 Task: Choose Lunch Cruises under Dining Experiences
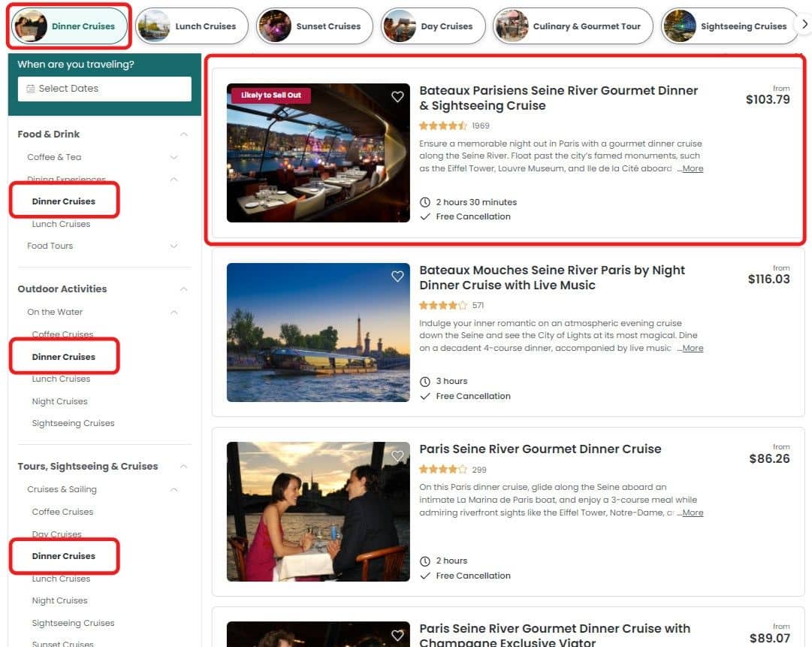pyautogui.click(x=61, y=224)
